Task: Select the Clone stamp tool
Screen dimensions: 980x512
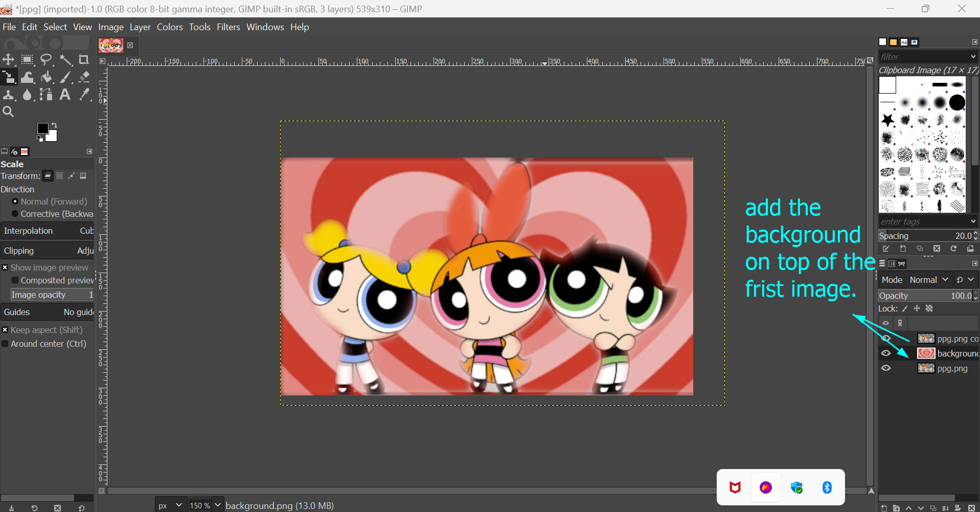Action: tap(9, 95)
